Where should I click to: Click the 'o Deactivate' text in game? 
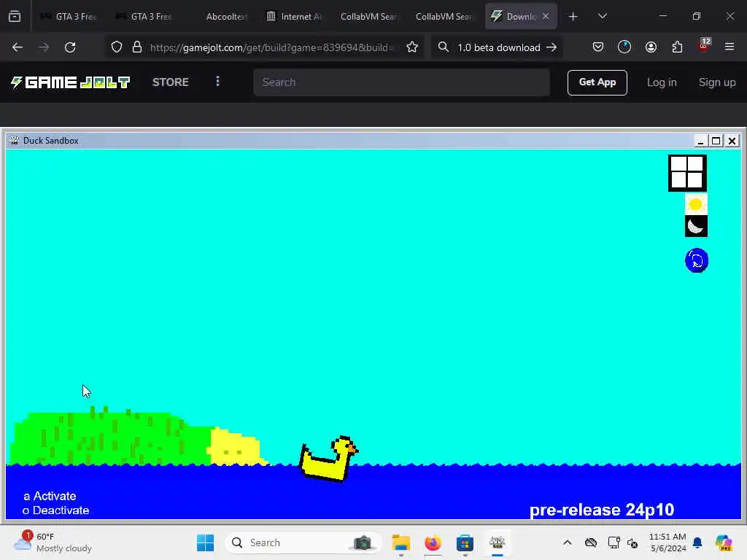(x=55, y=510)
